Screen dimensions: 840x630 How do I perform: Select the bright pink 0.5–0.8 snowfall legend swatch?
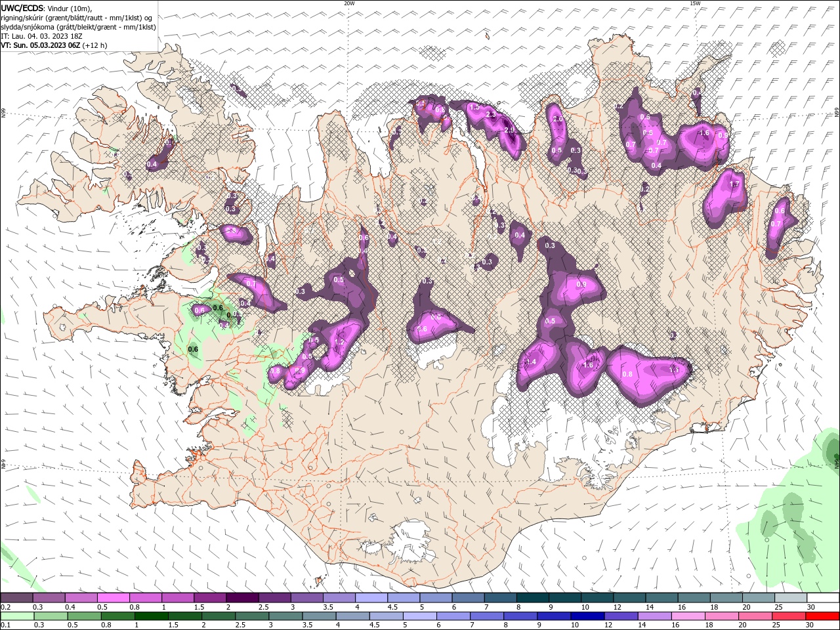[113, 598]
